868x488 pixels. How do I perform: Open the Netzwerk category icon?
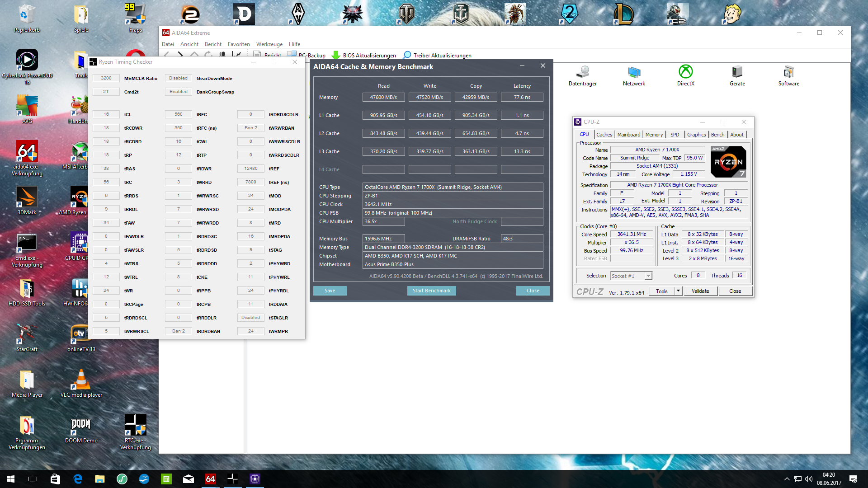point(634,72)
